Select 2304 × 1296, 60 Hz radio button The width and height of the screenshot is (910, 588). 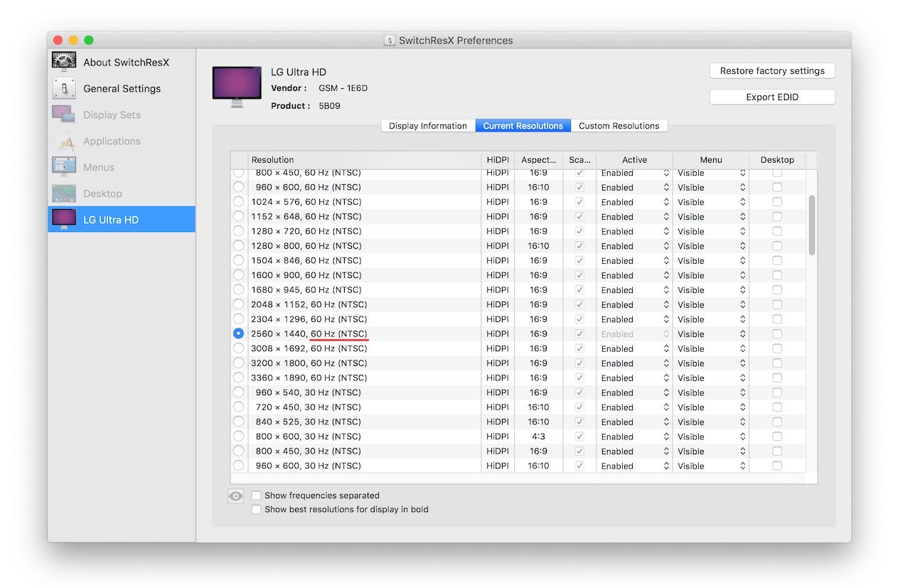tap(238, 319)
